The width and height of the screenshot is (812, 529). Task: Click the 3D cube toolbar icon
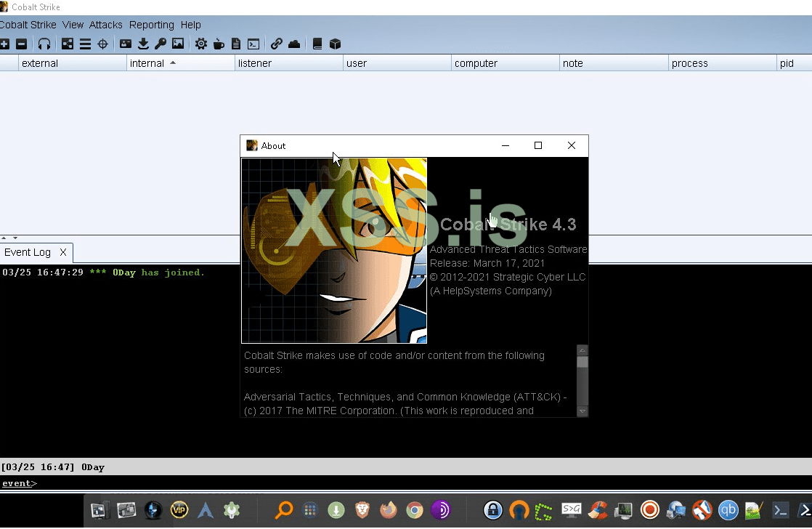coord(335,44)
